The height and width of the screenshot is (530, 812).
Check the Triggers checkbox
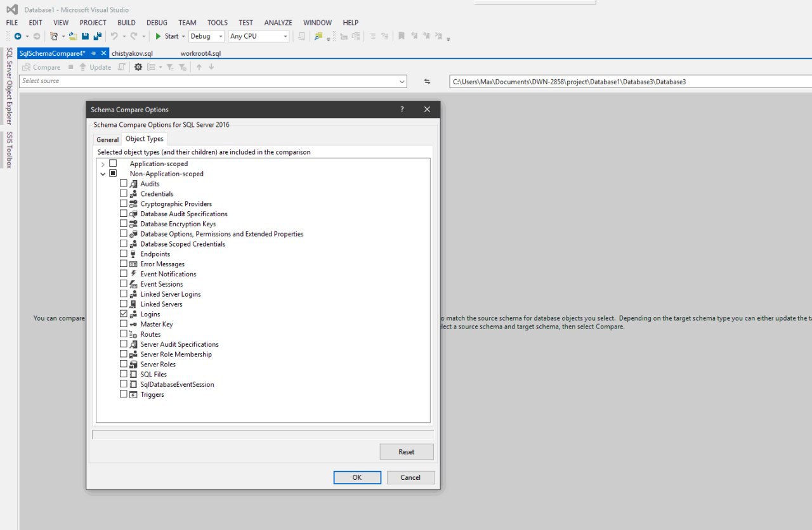pyautogui.click(x=124, y=394)
